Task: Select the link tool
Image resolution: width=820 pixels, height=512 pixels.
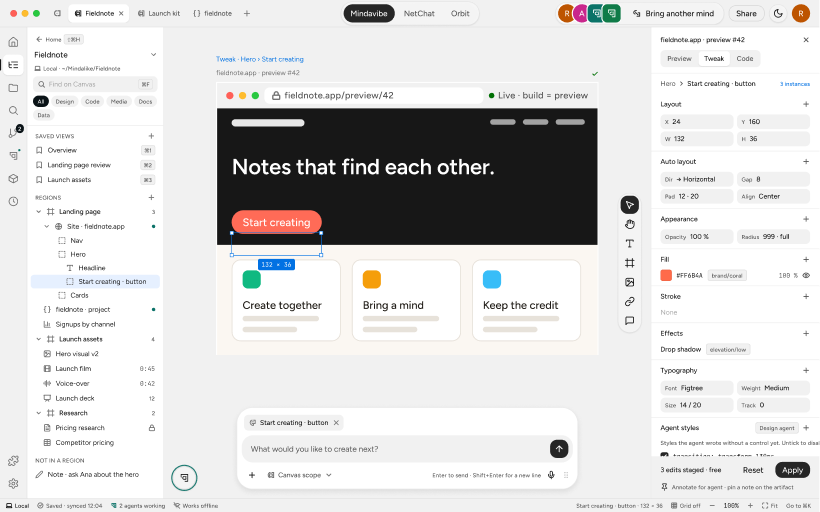Action: point(630,302)
